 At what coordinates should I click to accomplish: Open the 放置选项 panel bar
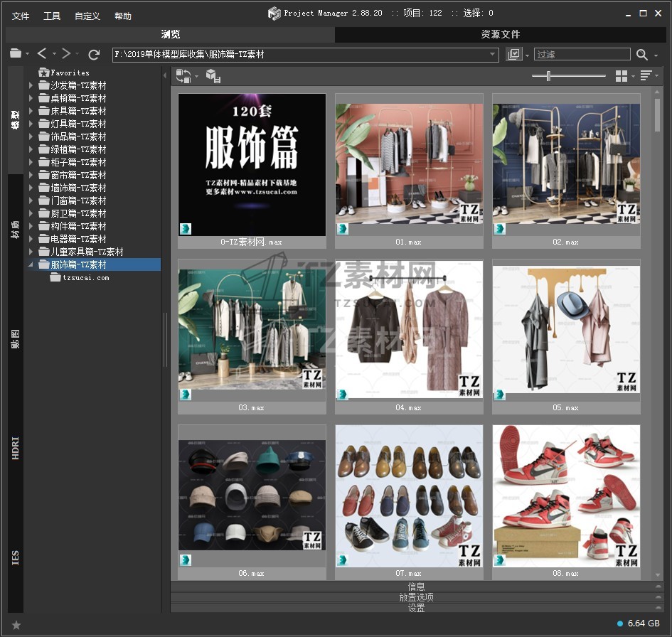pyautogui.click(x=416, y=597)
